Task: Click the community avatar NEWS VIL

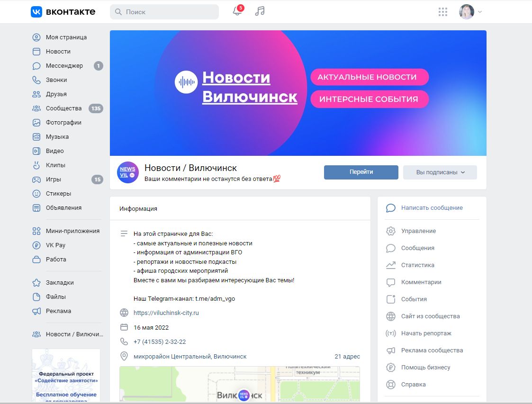Action: click(x=128, y=172)
